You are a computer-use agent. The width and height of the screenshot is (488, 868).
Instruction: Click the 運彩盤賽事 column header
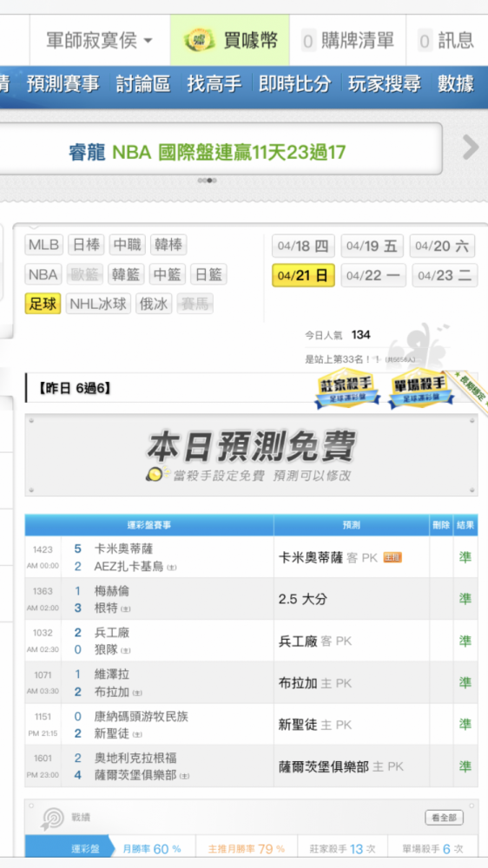[149, 525]
